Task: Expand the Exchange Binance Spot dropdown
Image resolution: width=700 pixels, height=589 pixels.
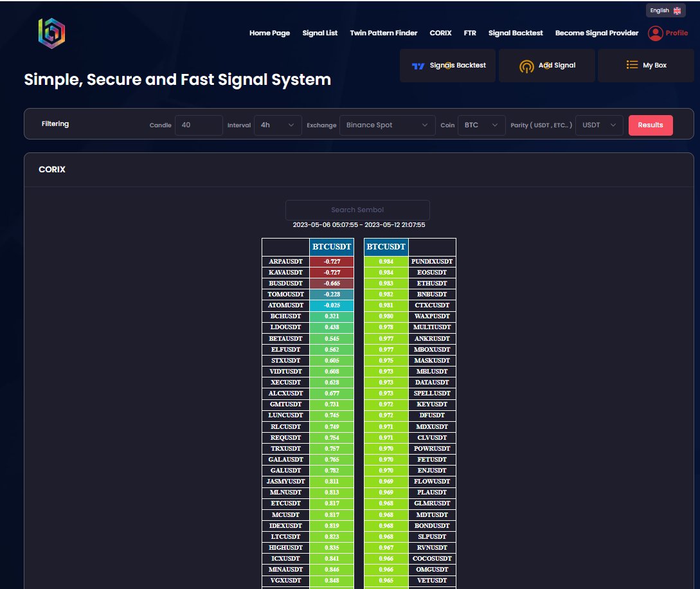Action: (387, 125)
